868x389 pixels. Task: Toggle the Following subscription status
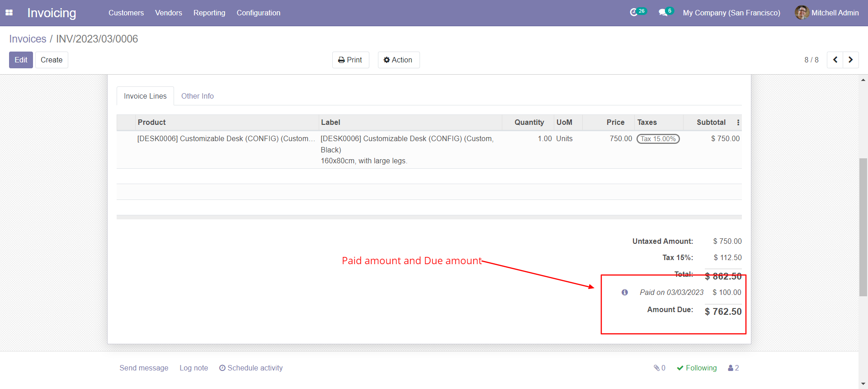tap(697, 368)
